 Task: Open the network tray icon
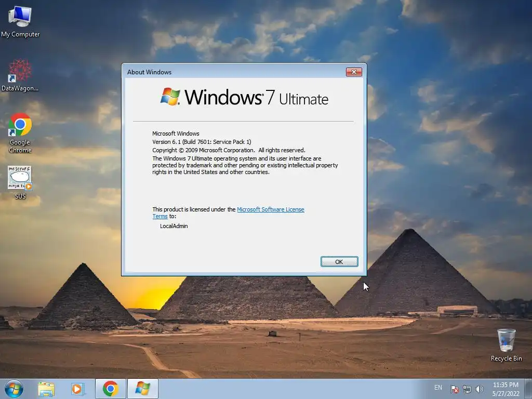click(467, 389)
